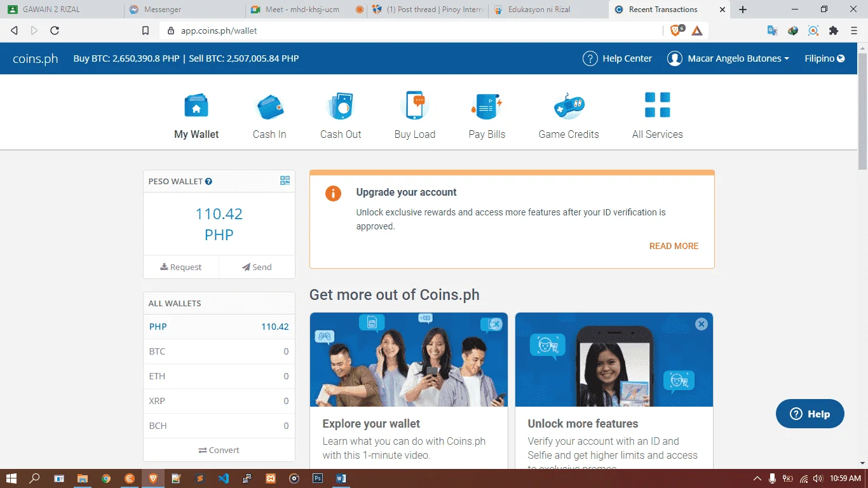Viewport: 868px width, 488px height.
Task: Click the Explore your wallet video thumbnail
Action: (409, 360)
